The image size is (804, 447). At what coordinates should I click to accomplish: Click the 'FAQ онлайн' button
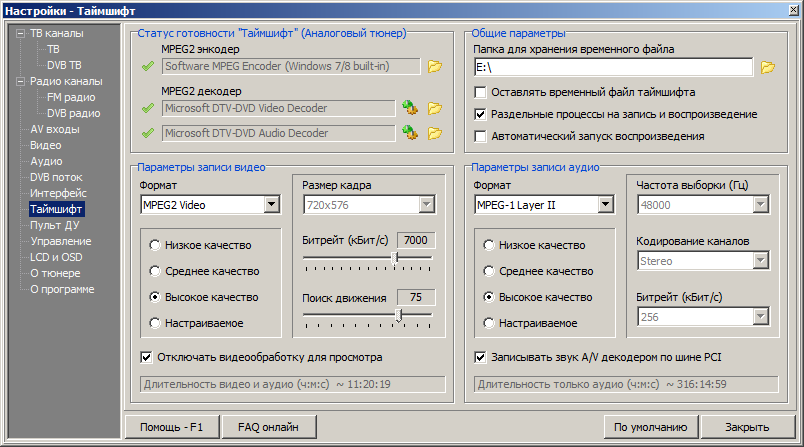point(268,427)
